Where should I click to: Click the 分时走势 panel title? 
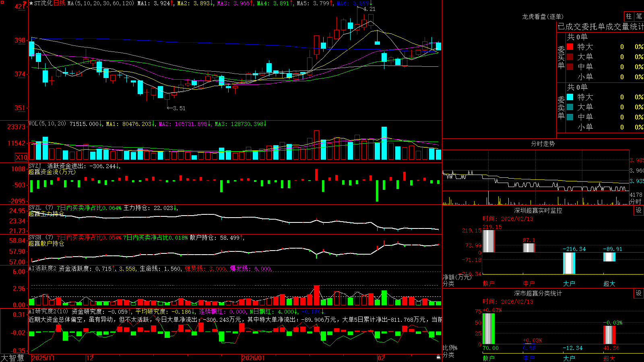point(543,144)
